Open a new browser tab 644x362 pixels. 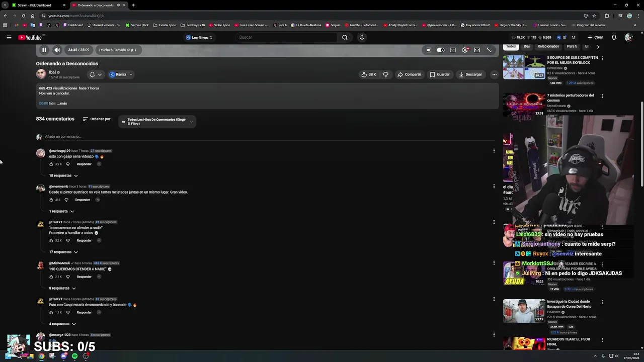point(133,5)
